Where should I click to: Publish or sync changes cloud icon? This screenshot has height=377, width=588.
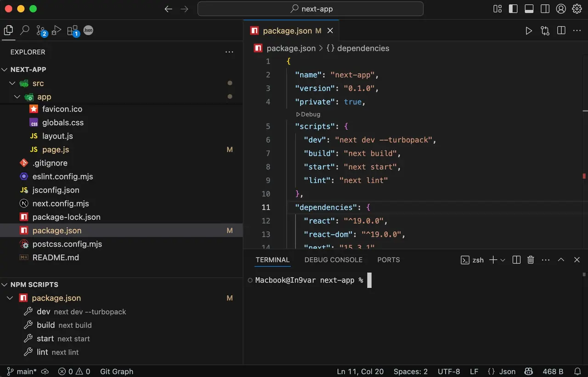coord(45,371)
